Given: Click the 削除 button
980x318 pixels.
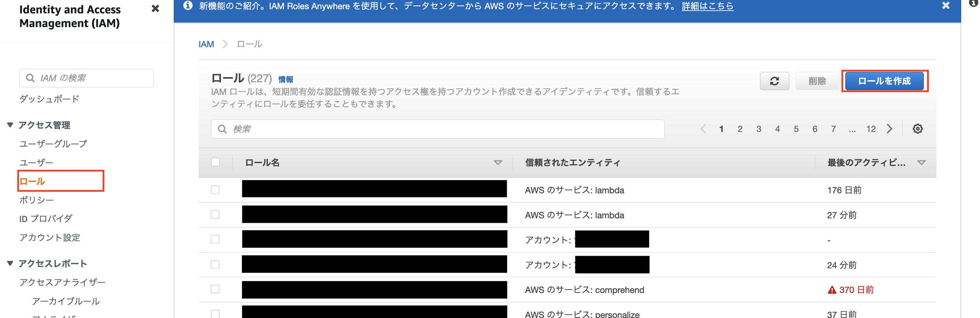Looking at the screenshot, I should [x=817, y=81].
